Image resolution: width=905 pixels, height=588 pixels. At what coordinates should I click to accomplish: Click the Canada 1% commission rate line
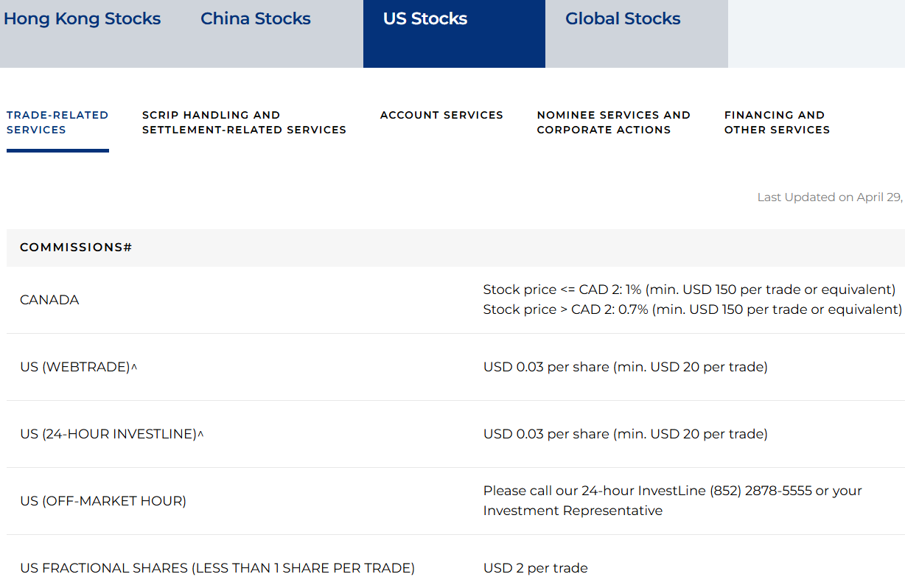click(689, 290)
